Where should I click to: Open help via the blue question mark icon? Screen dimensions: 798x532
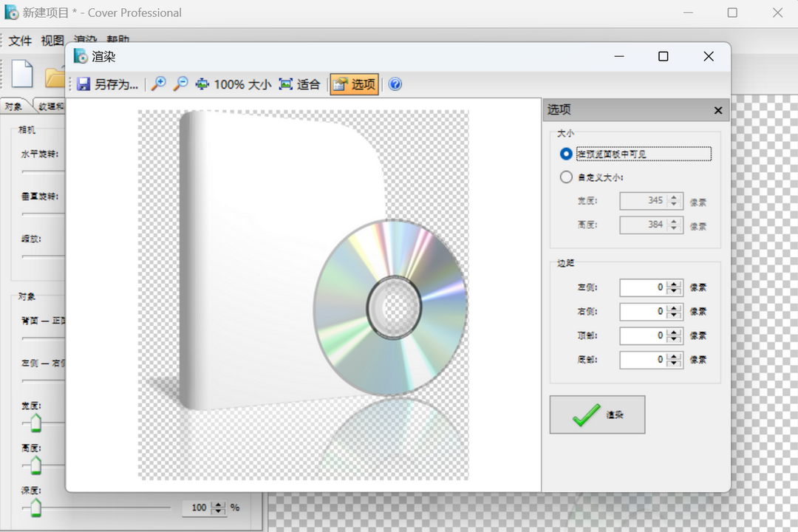(x=395, y=84)
